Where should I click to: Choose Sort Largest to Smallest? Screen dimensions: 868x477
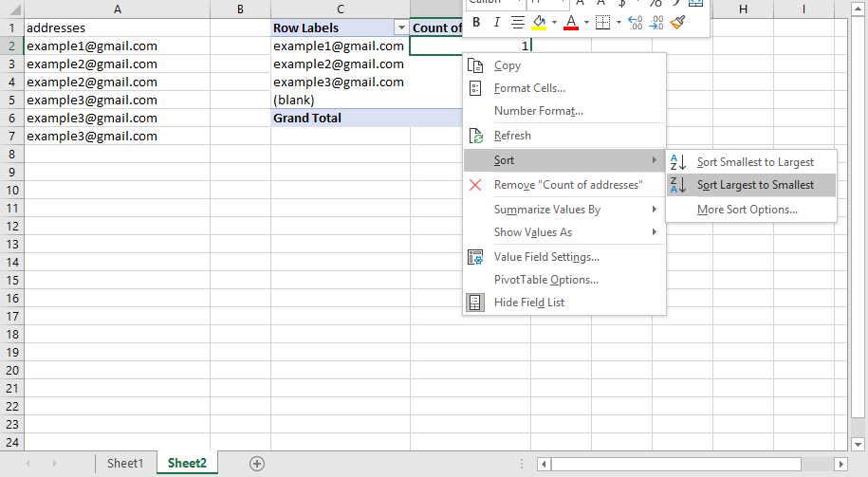[x=751, y=185]
